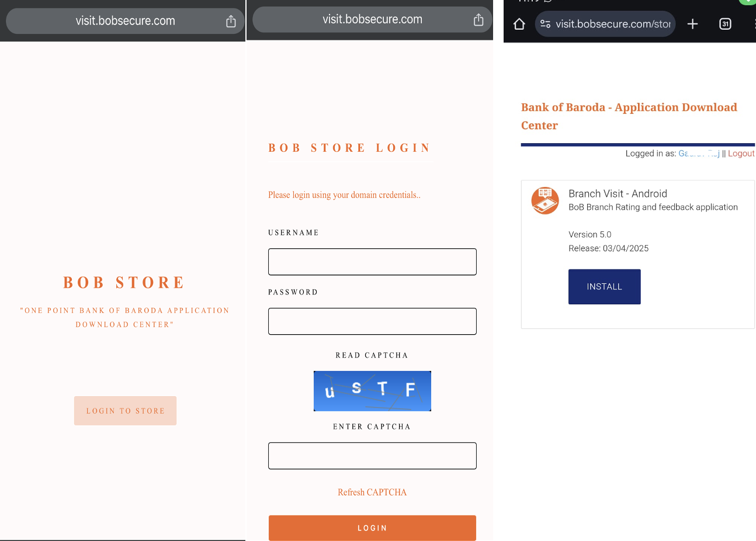Click the READ CAPTCHA label
756x541 pixels.
tap(372, 355)
